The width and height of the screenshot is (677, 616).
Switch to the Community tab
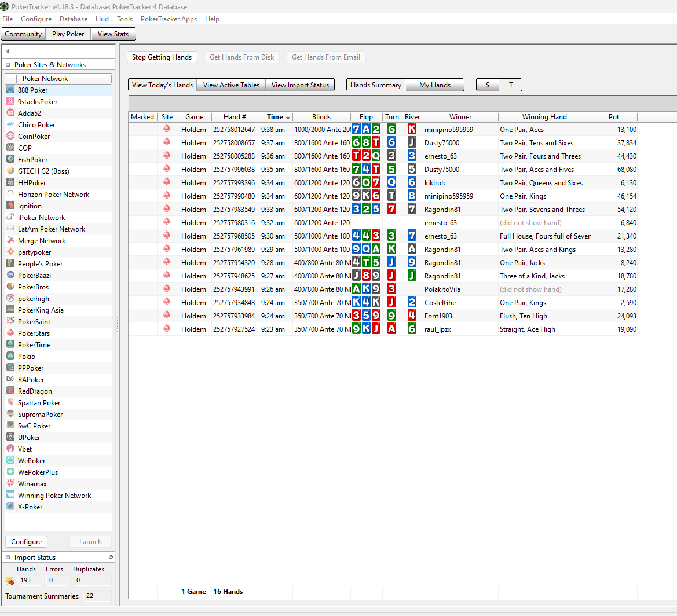click(x=23, y=34)
